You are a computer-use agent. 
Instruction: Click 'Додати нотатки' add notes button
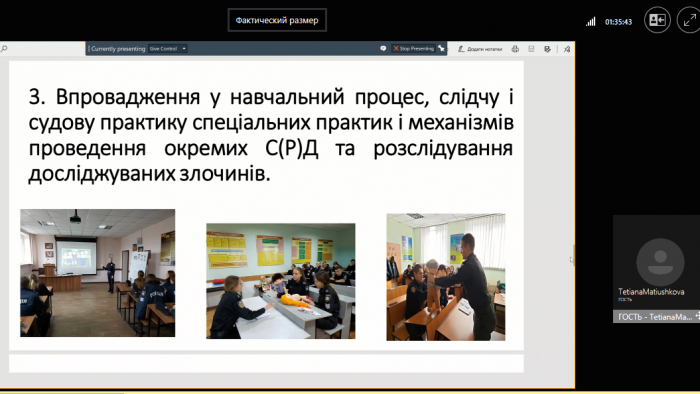pyautogui.click(x=480, y=49)
